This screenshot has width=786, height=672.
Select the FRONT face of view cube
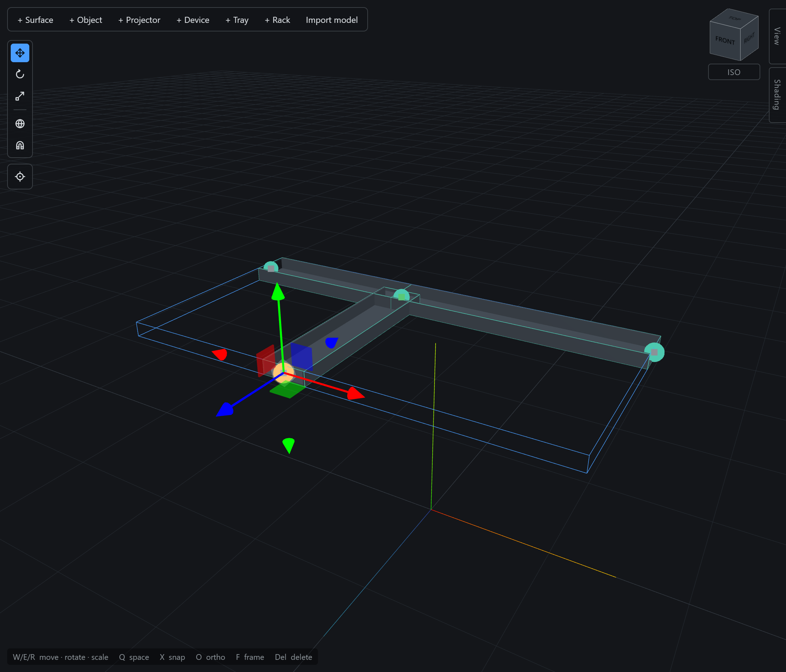(725, 40)
